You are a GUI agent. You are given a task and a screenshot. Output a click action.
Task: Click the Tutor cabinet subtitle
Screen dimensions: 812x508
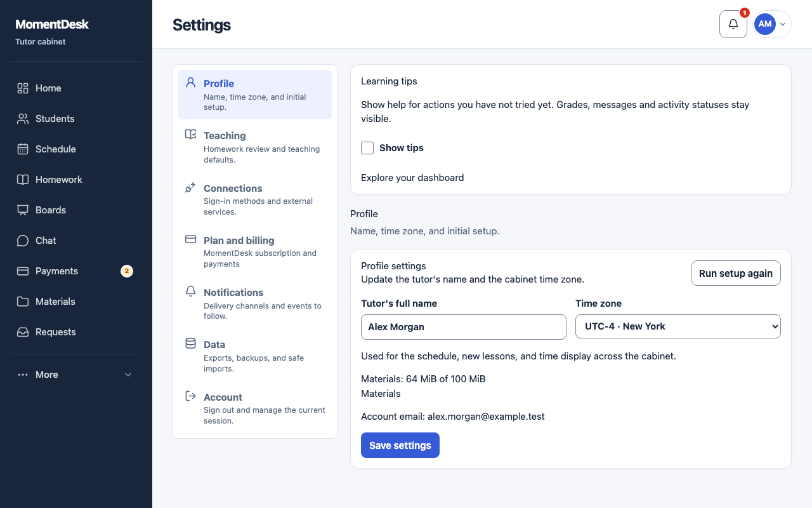[41, 42]
